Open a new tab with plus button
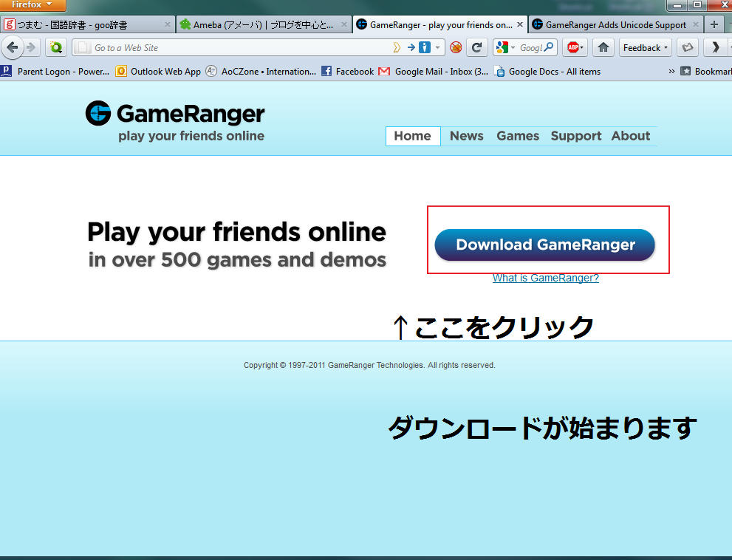 coord(714,24)
